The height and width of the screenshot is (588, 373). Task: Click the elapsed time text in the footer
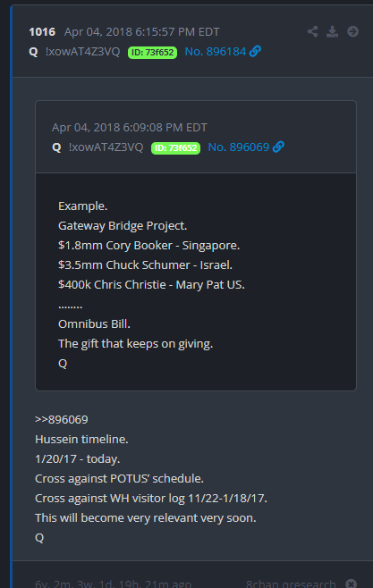click(x=114, y=584)
